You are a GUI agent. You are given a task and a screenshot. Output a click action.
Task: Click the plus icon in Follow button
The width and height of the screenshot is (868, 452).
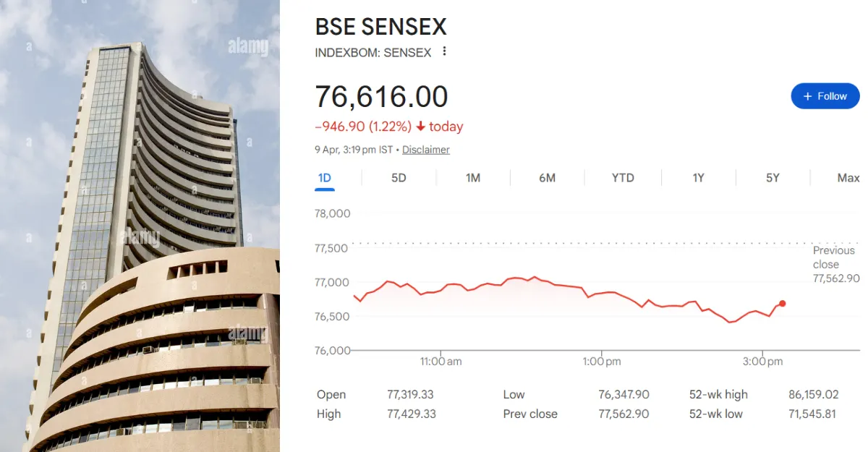point(808,96)
